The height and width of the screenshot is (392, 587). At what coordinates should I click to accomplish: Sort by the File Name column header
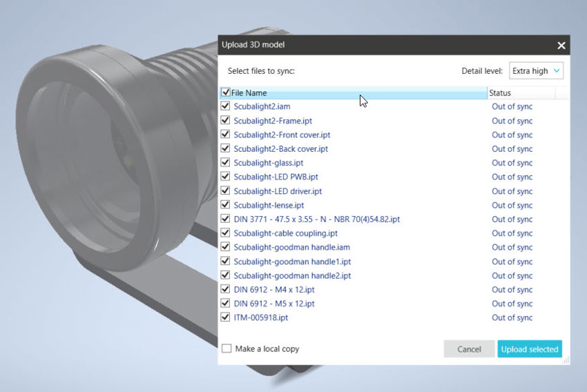pyautogui.click(x=354, y=92)
